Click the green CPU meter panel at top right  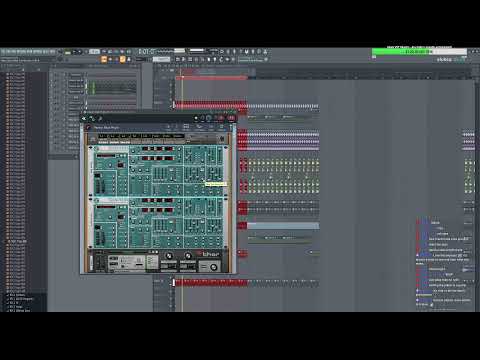[420, 52]
